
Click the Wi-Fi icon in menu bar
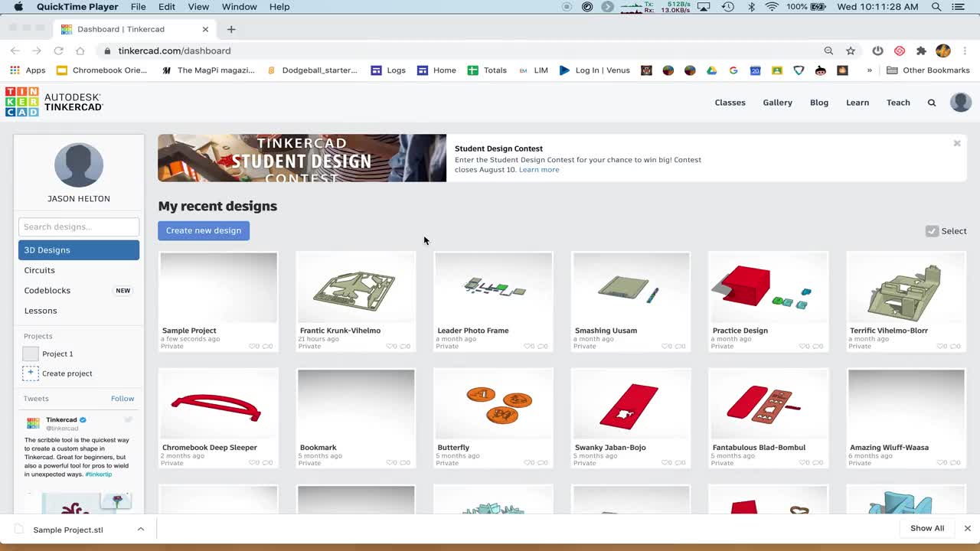pos(772,7)
